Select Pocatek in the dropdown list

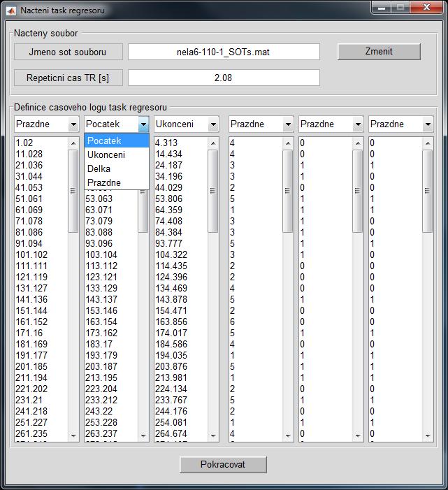pos(117,140)
